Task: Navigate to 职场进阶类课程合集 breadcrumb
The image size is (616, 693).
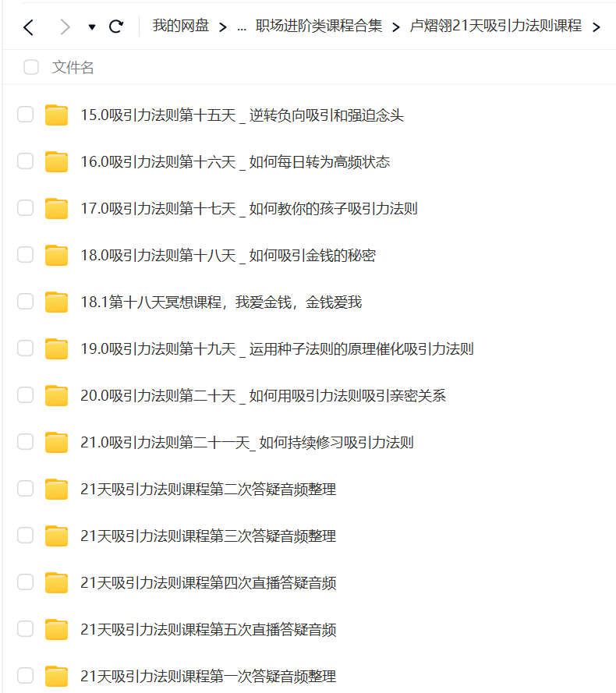Action: (319, 26)
